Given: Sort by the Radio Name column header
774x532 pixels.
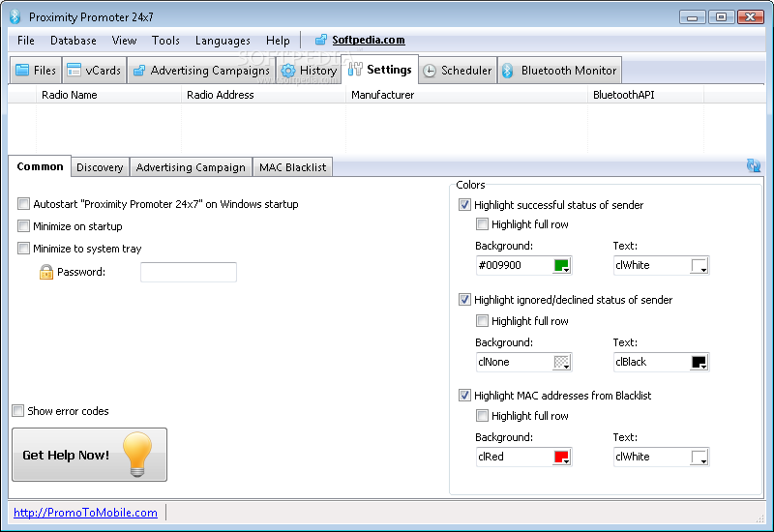Looking at the screenshot, I should coord(108,95).
